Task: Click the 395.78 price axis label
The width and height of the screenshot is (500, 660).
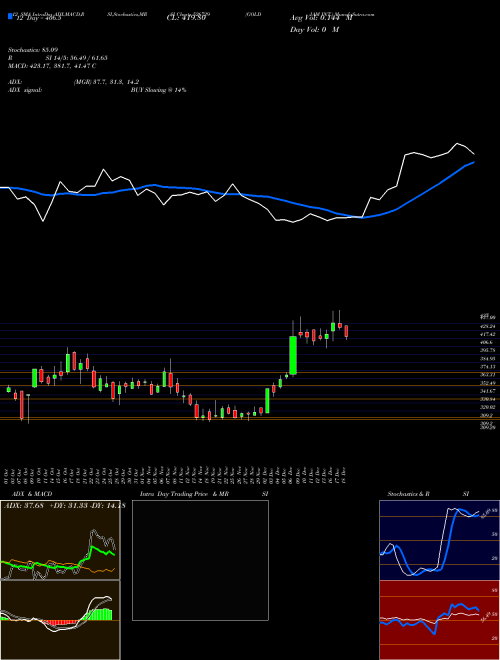Action: (x=487, y=350)
